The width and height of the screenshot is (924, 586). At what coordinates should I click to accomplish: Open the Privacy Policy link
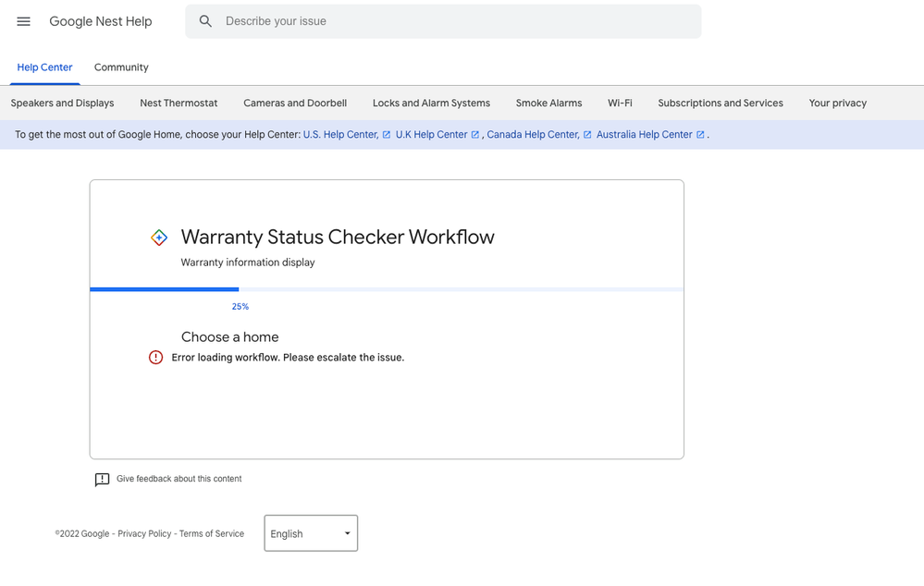point(144,533)
